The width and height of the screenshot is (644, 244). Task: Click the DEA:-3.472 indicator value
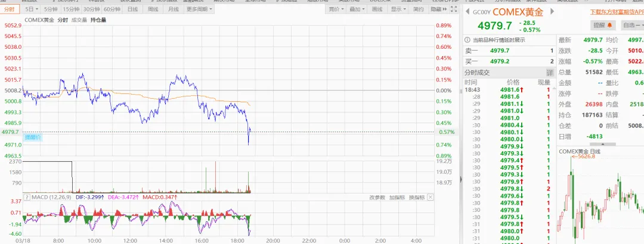(x=123, y=197)
